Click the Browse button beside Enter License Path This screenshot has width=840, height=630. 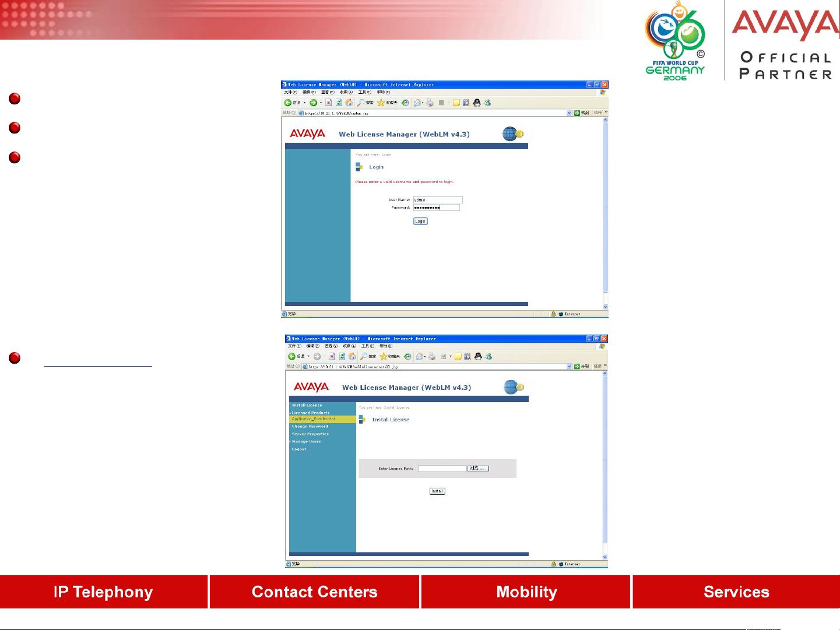pos(478,469)
